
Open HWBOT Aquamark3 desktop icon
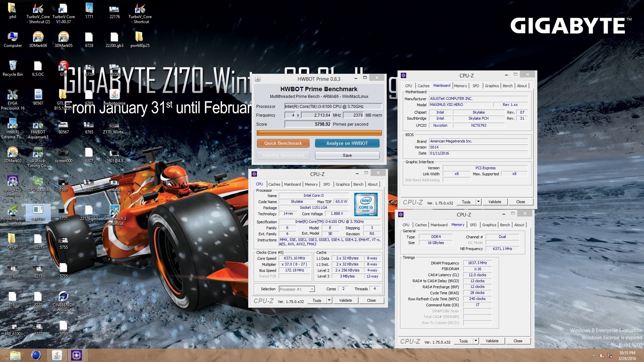click(38, 129)
